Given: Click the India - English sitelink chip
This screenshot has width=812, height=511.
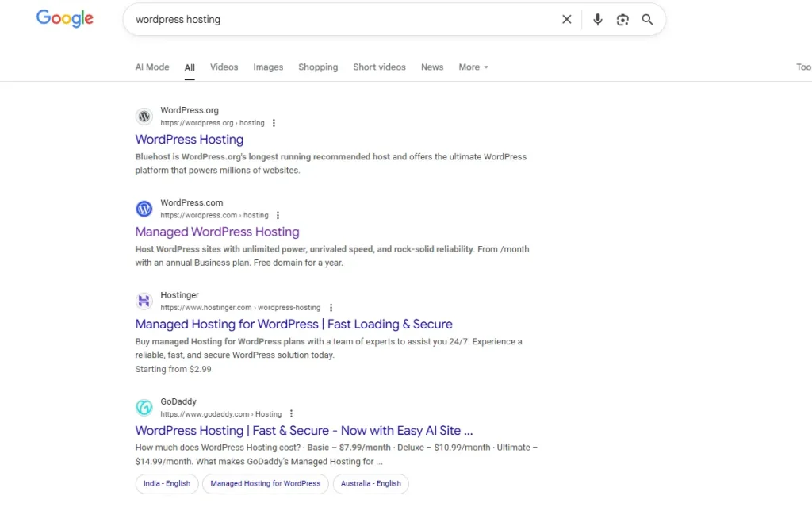Looking at the screenshot, I should point(167,483).
